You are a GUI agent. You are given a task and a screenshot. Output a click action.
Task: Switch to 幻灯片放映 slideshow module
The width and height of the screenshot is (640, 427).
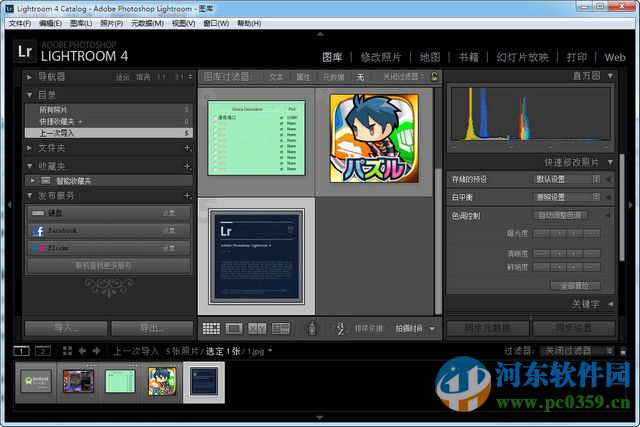(x=522, y=57)
